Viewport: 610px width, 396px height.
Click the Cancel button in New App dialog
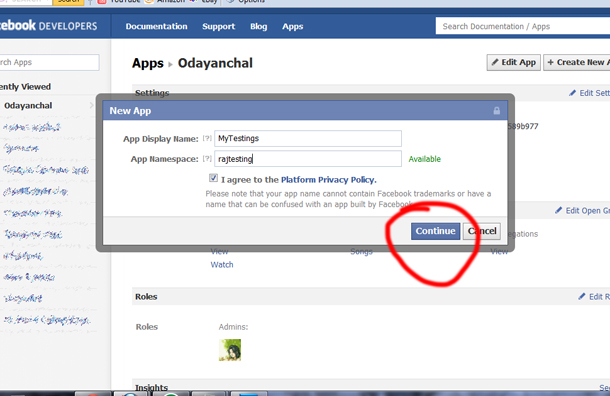pyautogui.click(x=482, y=231)
